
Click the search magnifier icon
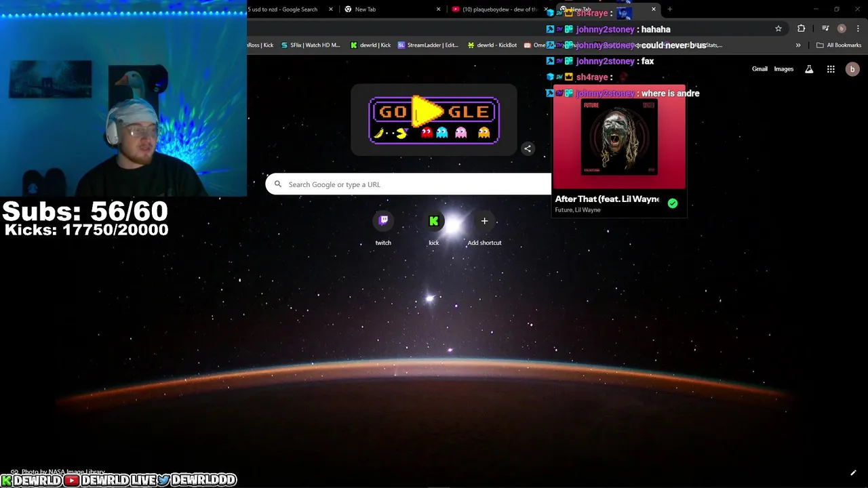tap(277, 184)
